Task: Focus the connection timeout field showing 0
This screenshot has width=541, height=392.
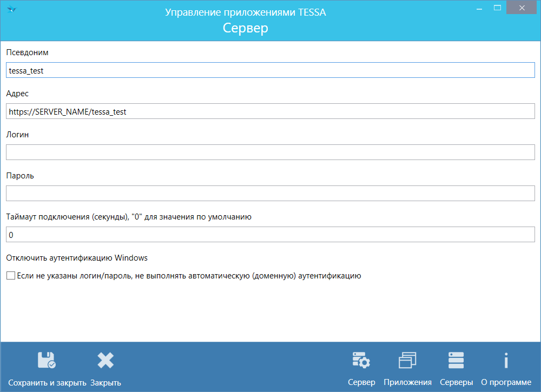Action: [270, 235]
